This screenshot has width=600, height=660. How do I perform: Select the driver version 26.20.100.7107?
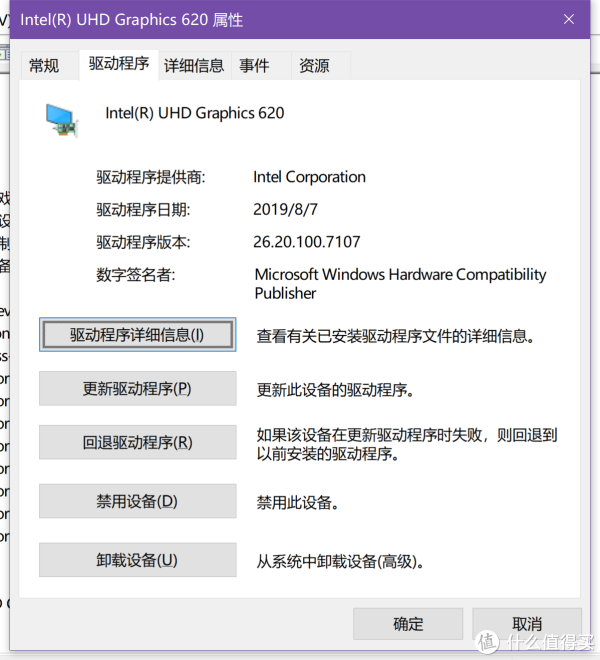tap(307, 242)
